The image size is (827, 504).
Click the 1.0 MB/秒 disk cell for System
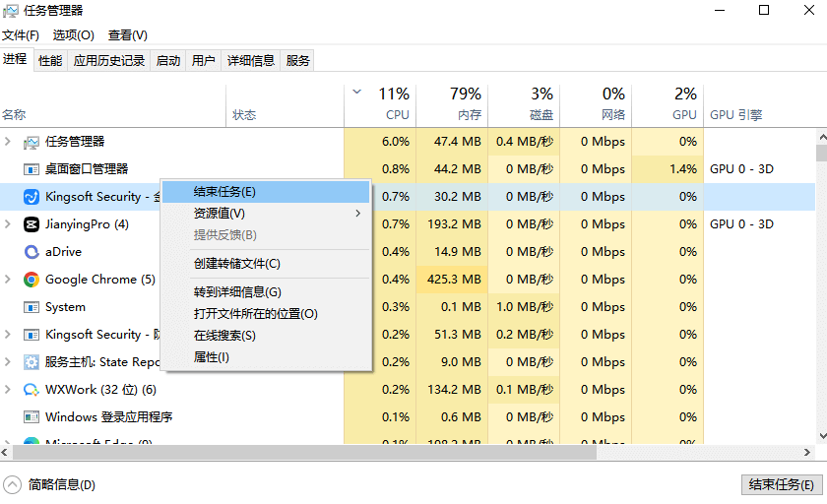524,306
